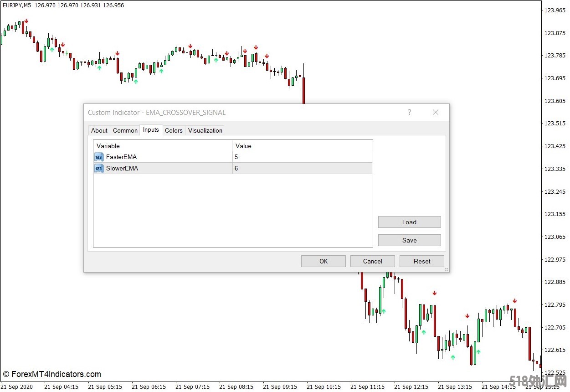570x392 pixels.
Task: Click the dialog resize grip corner
Action: (446, 269)
